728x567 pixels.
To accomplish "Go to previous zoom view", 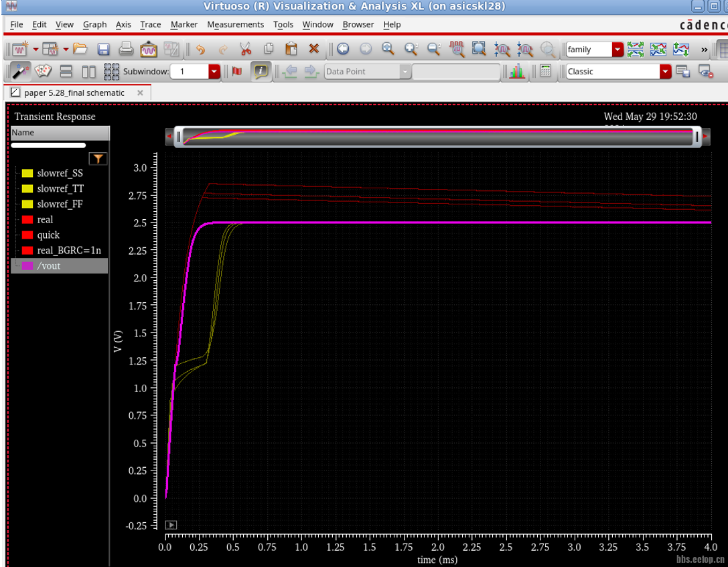I will point(343,48).
